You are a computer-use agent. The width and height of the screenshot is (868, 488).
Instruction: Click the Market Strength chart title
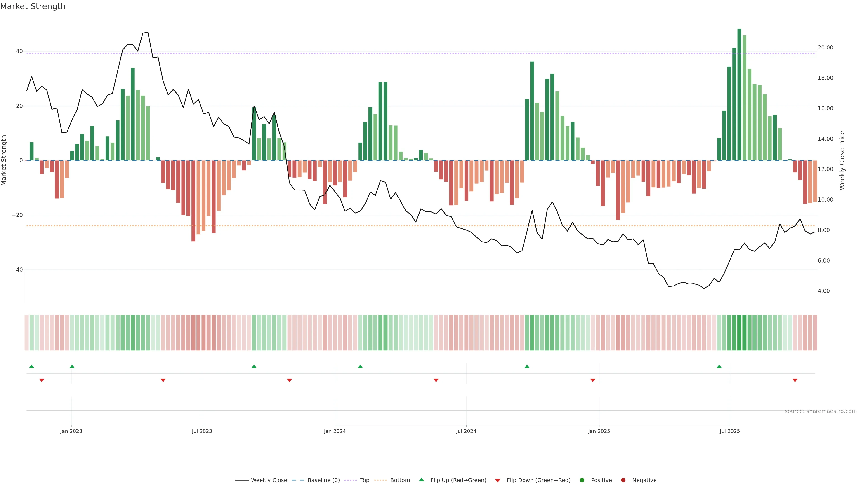(33, 6)
